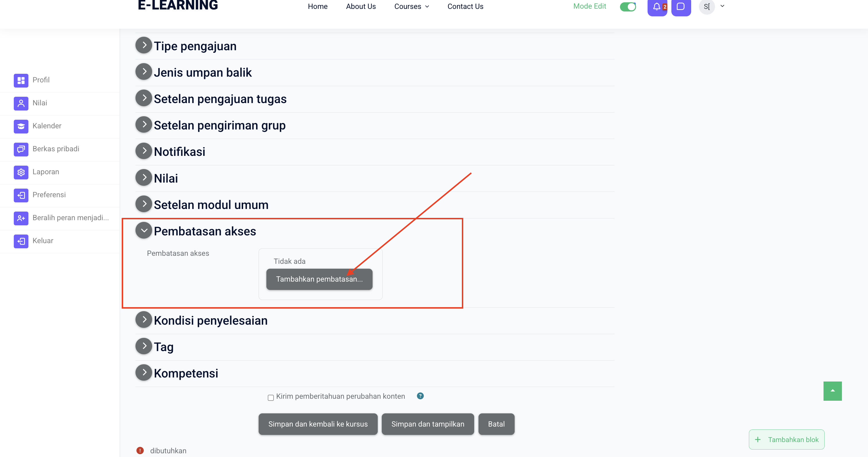The width and height of the screenshot is (868, 457).
Task: Open the Laporan gear icon
Action: (21, 172)
